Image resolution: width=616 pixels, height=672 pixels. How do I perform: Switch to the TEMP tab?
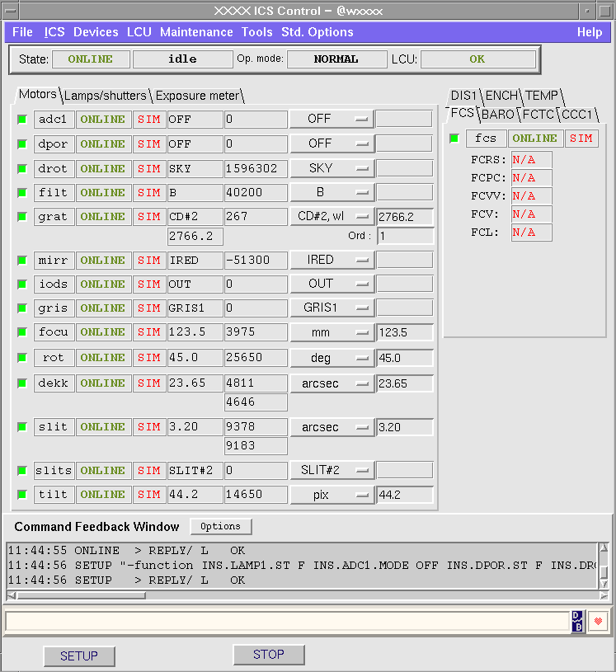(542, 96)
